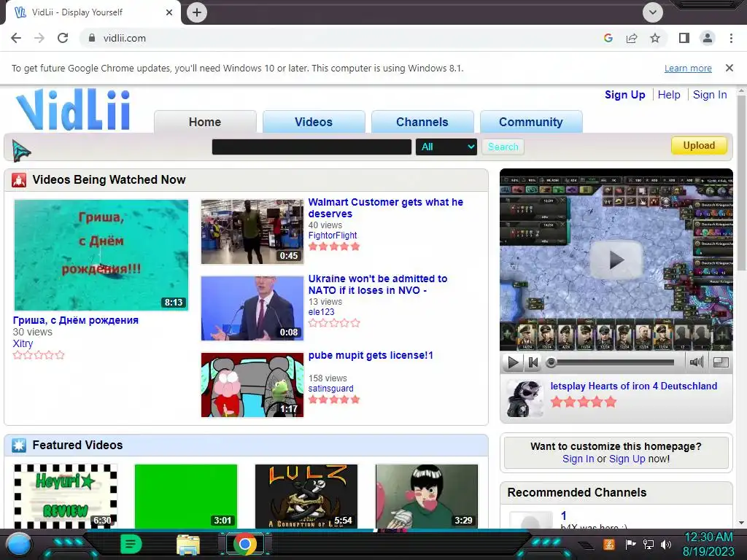
Task: Rate the letsplay Hearts of iron video stars
Action: tap(583, 402)
